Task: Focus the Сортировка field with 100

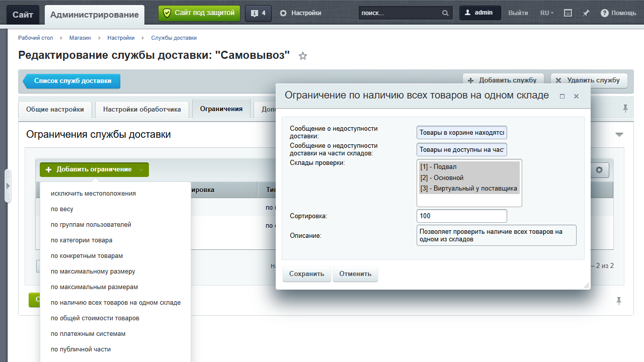Action: [x=462, y=216]
